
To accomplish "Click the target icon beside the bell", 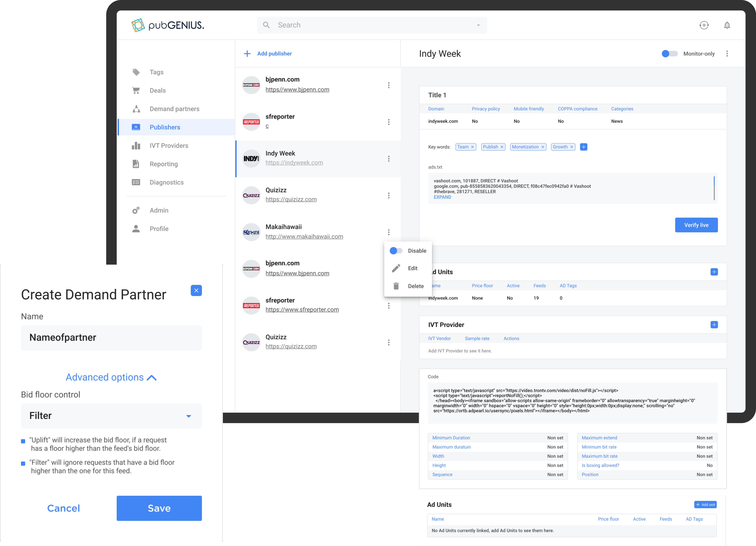I will click(x=704, y=25).
